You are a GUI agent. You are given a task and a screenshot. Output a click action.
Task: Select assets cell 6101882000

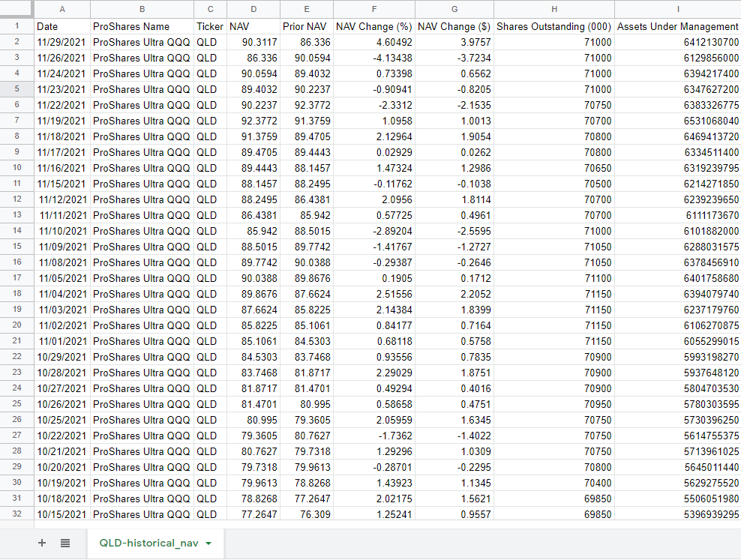click(678, 231)
